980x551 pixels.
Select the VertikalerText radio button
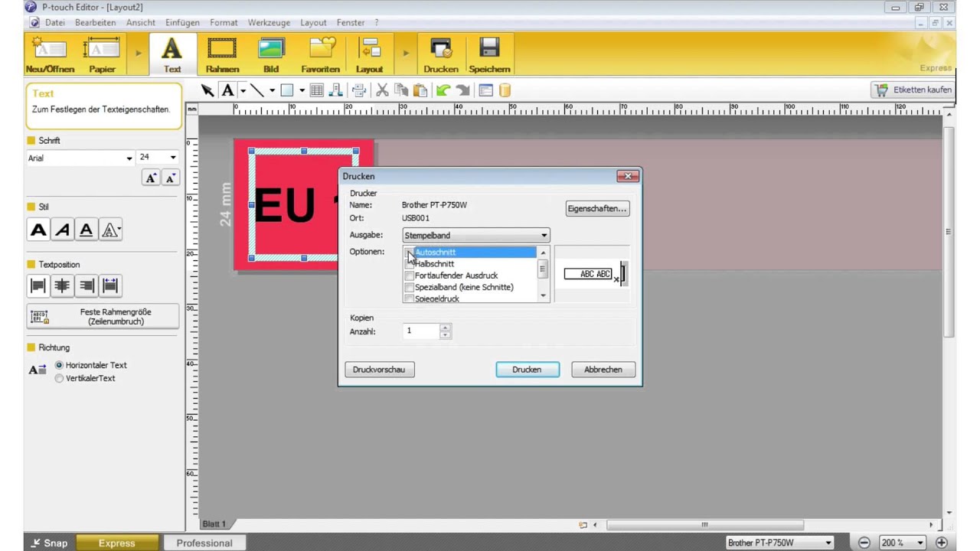(x=59, y=378)
